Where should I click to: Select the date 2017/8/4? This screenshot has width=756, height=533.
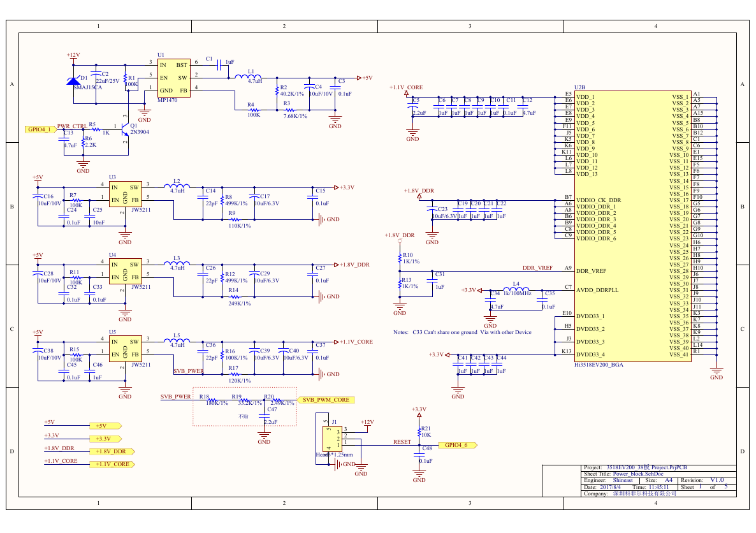(x=611, y=487)
